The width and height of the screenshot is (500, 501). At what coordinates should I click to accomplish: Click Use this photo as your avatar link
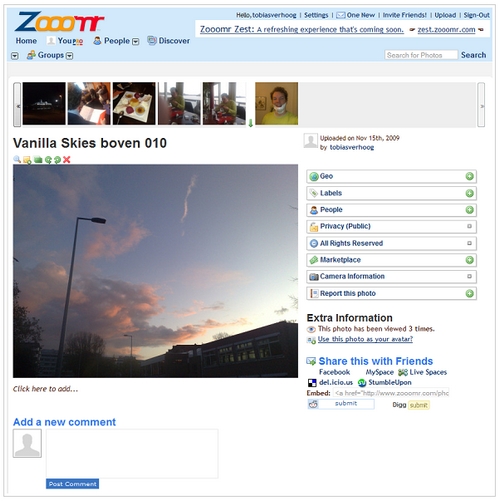(x=365, y=339)
